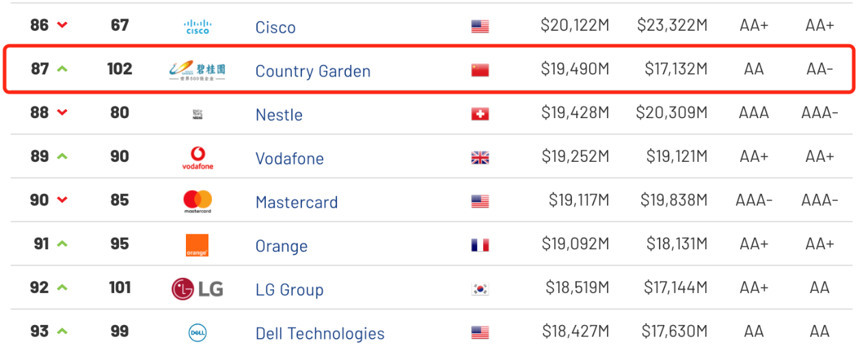Viewport: 868px width, 351px height.
Task: Click the Cisco logo icon
Action: (198, 27)
